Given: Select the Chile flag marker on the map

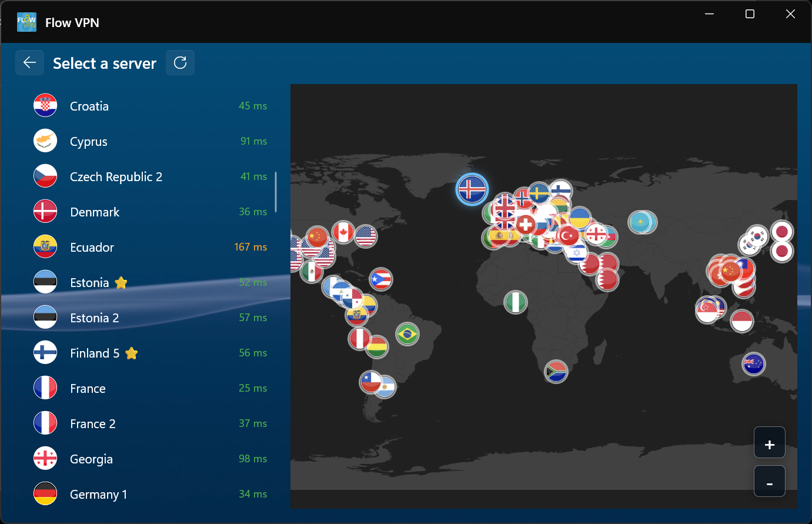Looking at the screenshot, I should point(370,382).
